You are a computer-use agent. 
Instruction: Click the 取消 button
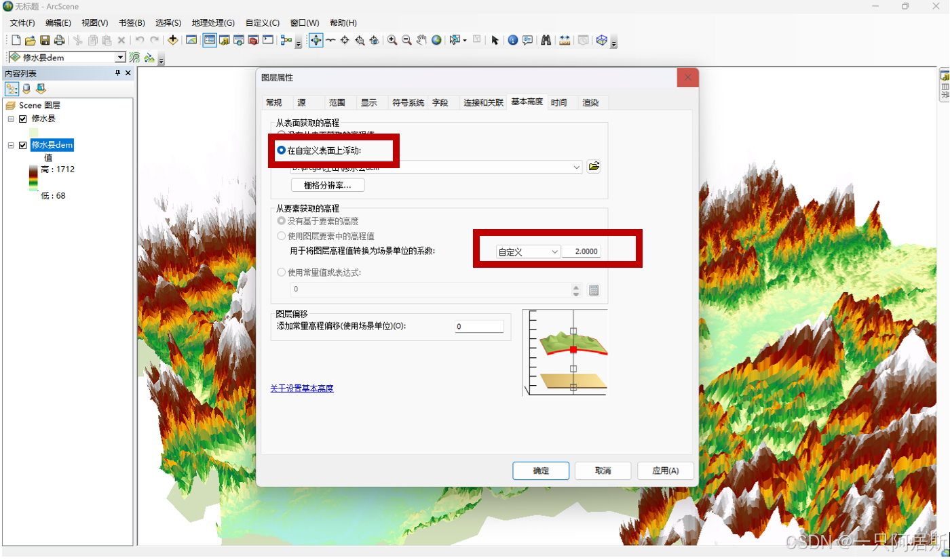(x=603, y=471)
